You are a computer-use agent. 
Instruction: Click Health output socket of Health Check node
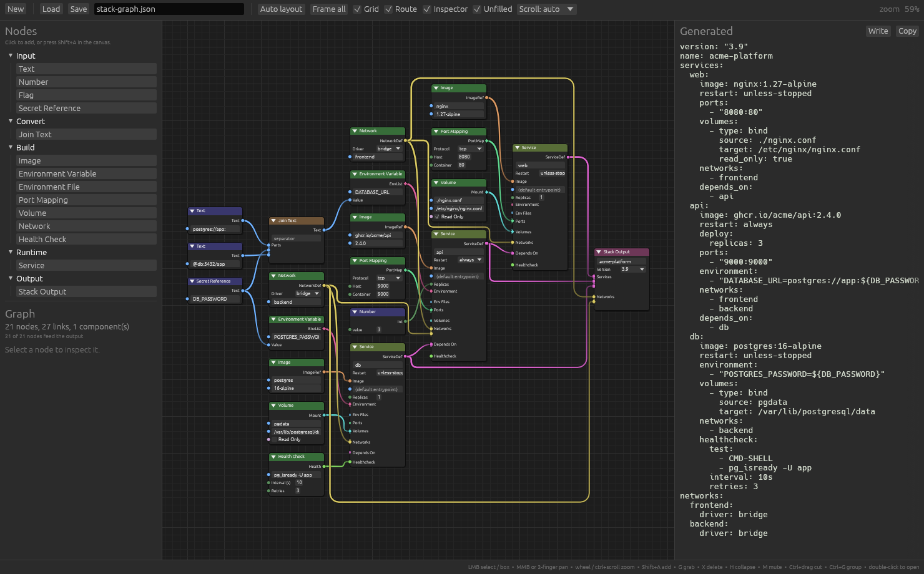point(324,467)
